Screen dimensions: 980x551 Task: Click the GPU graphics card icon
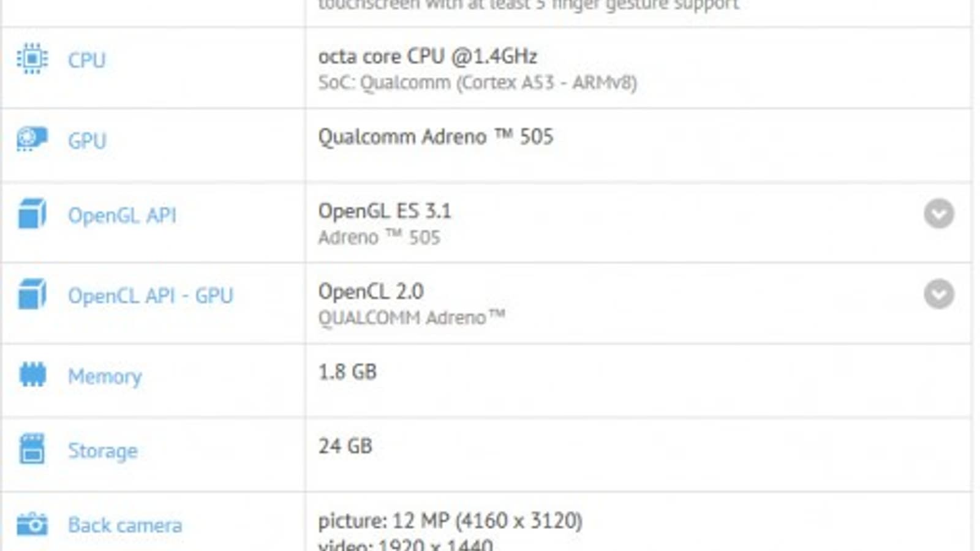[32, 140]
